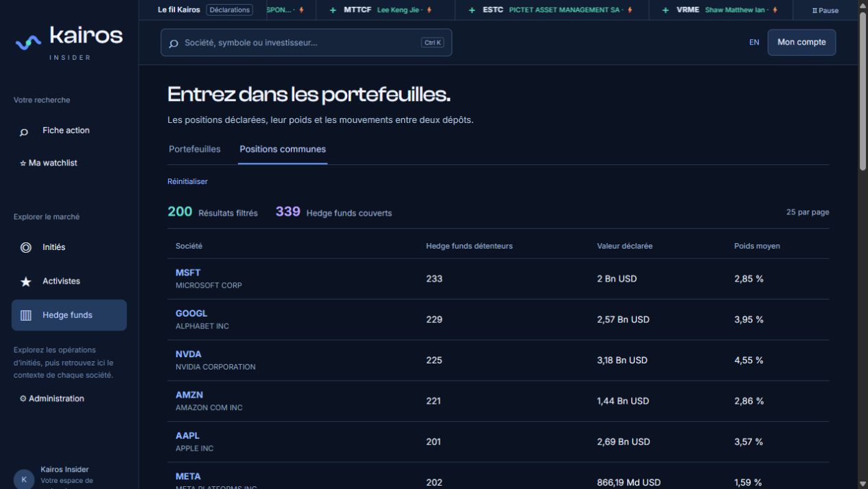Open the MSFT stock link

pyautogui.click(x=188, y=273)
